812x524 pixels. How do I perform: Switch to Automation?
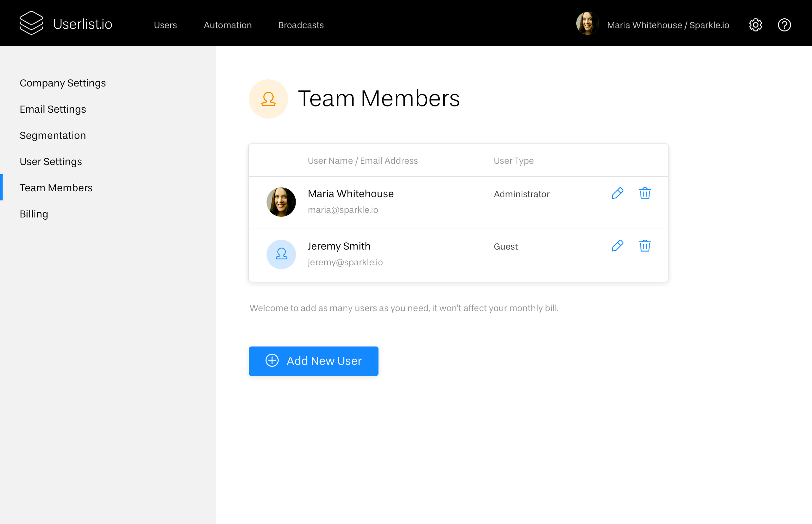pyautogui.click(x=228, y=25)
